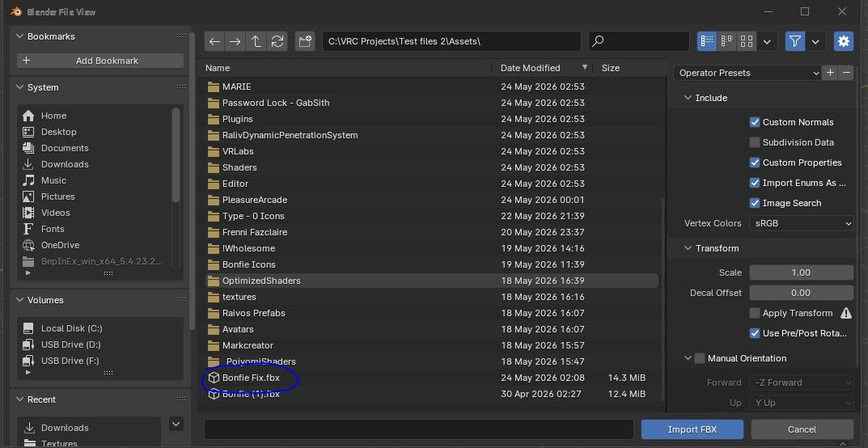
Task: Open the OptimizedShaders folder
Action: [432, 281]
